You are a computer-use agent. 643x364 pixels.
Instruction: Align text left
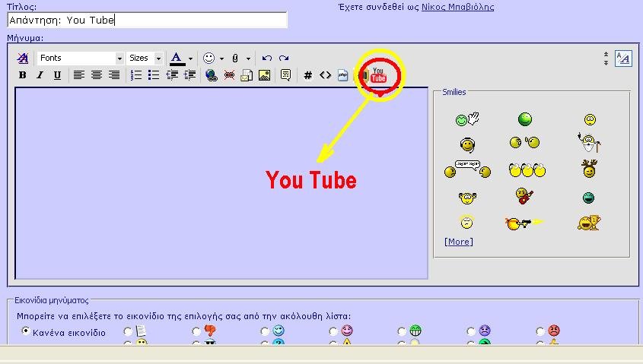pyautogui.click(x=78, y=75)
